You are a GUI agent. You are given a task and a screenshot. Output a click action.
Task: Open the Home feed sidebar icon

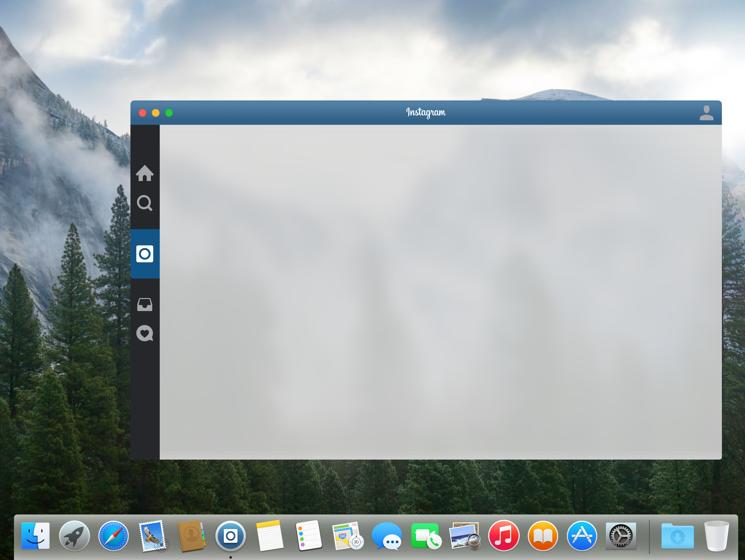pos(145,173)
